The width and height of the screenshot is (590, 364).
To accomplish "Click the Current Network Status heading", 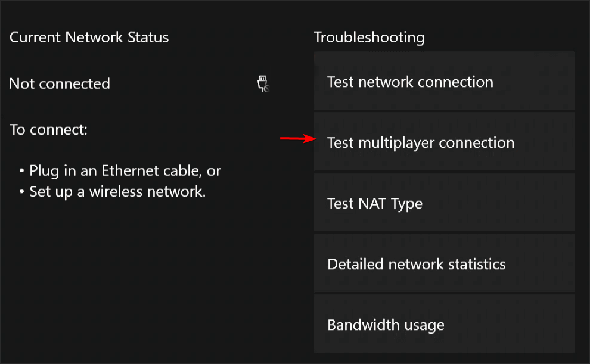I will point(89,37).
